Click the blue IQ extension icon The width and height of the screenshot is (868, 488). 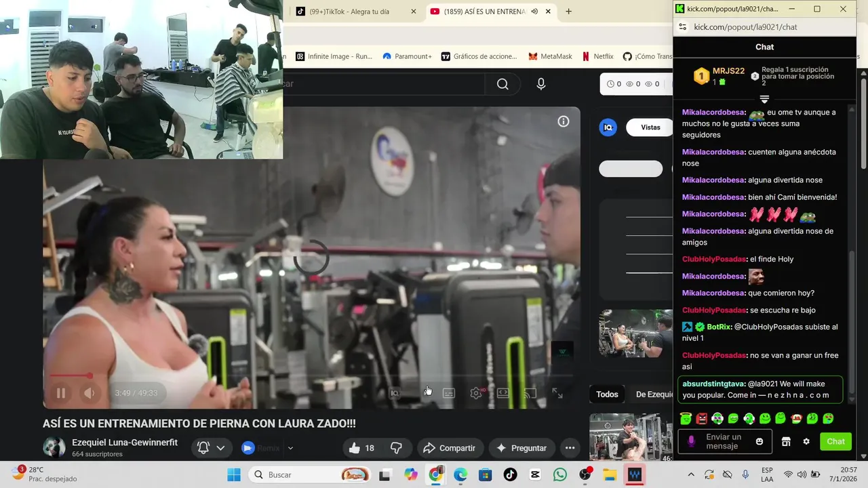608,127
